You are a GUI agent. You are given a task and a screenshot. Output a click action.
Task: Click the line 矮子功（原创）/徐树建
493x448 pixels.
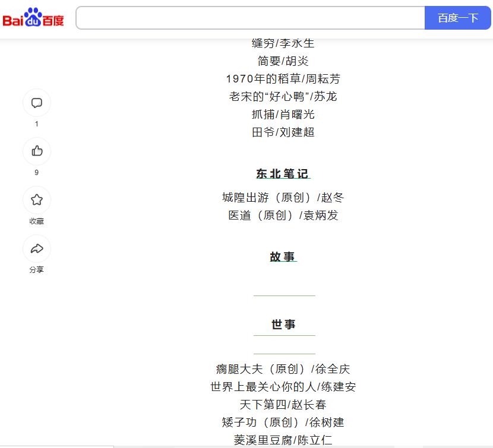[x=283, y=422]
